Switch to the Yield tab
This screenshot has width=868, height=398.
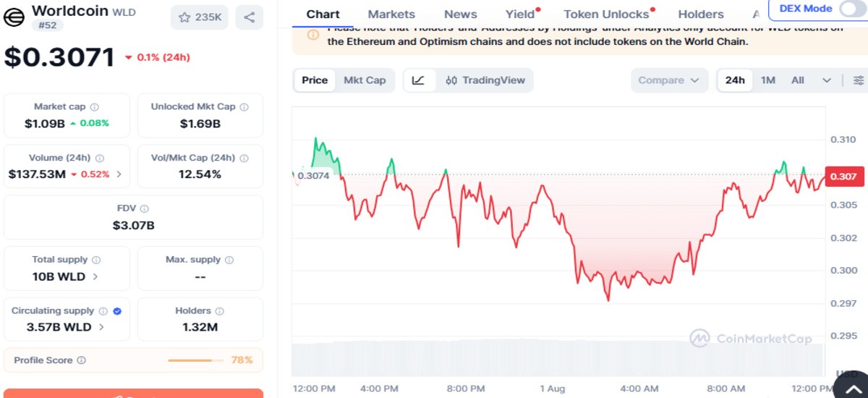pos(520,14)
